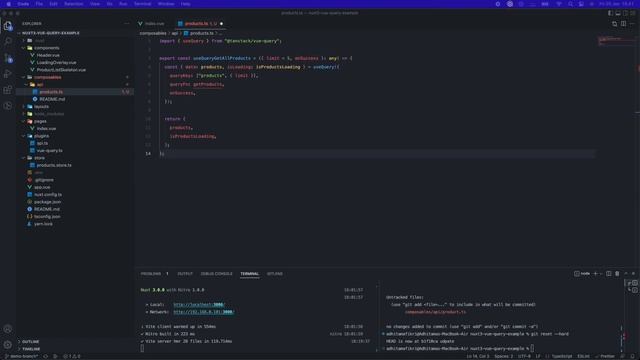Click the Prettier status bar item
Screen dimensions: 640x360
coord(605,356)
